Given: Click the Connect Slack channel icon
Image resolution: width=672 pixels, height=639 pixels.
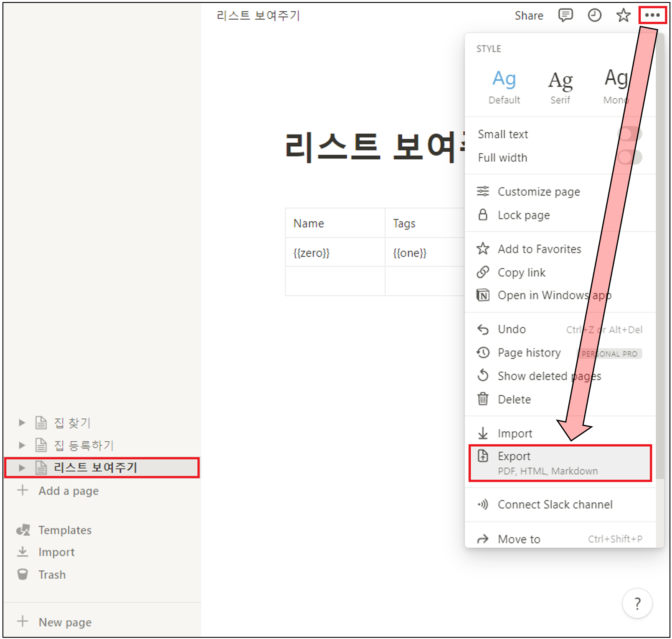Looking at the screenshot, I should point(483,504).
